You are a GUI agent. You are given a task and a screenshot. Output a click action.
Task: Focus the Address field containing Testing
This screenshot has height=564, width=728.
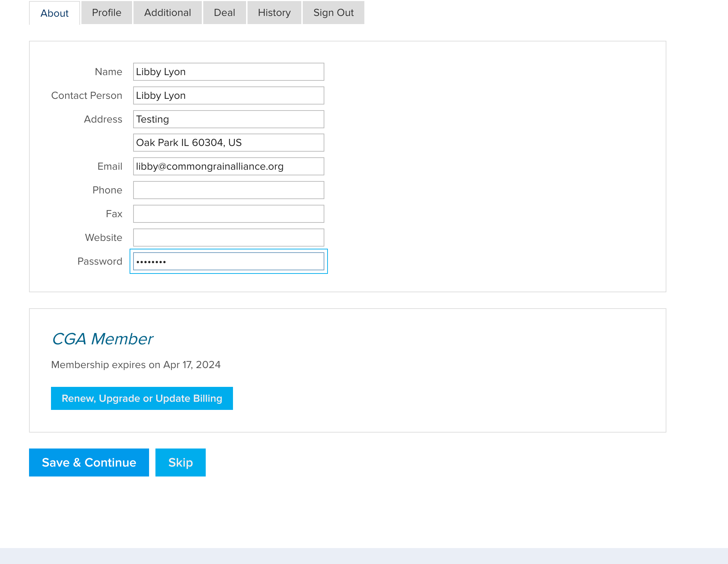click(x=229, y=119)
